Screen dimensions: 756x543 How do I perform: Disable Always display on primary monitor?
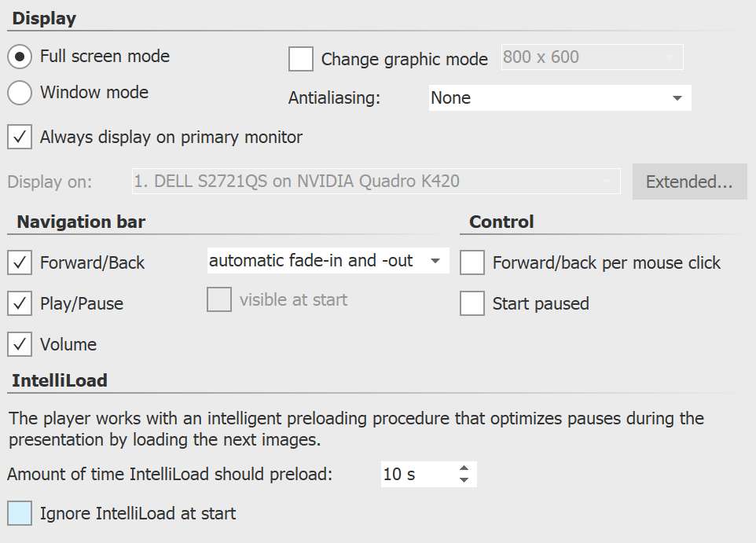(20, 137)
